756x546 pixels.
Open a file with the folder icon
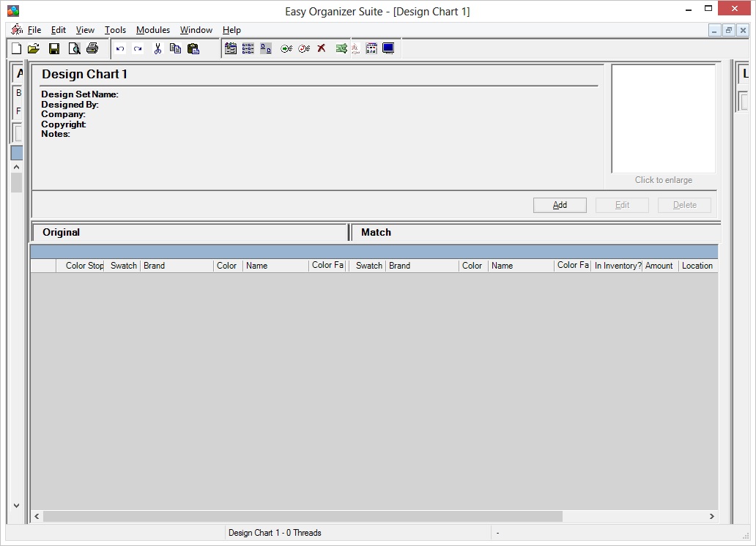coord(34,49)
